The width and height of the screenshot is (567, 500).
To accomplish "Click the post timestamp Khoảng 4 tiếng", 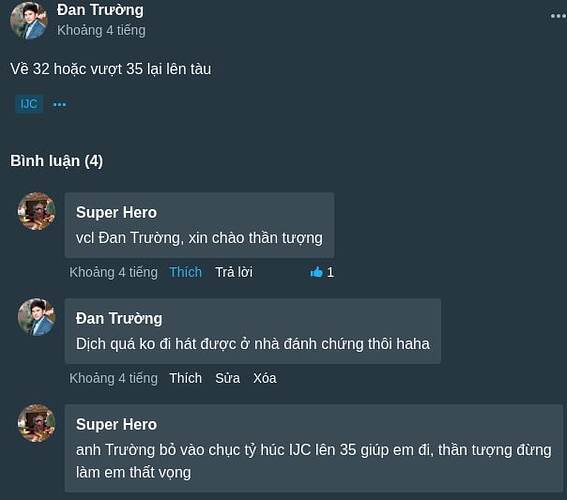I will pyautogui.click(x=101, y=30).
